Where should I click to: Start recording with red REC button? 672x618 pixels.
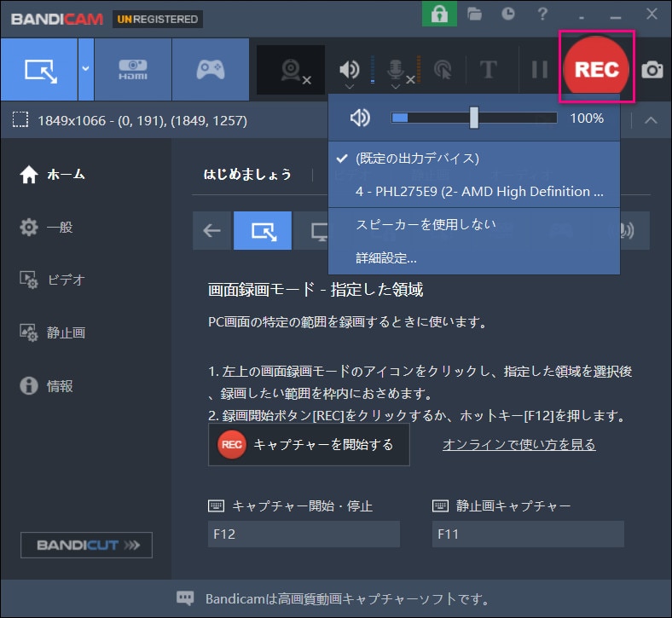pyautogui.click(x=597, y=68)
